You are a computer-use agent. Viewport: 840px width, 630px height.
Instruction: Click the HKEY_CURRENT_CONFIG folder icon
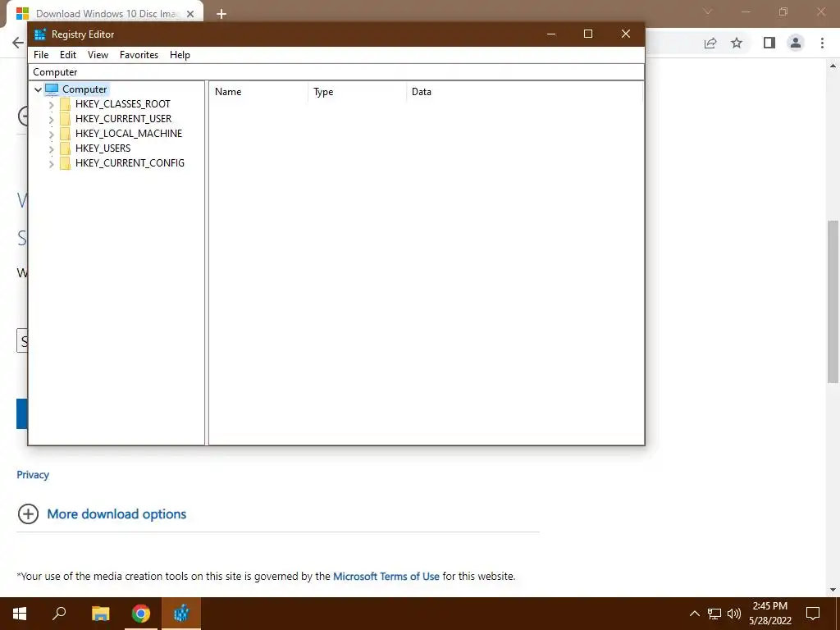(66, 163)
